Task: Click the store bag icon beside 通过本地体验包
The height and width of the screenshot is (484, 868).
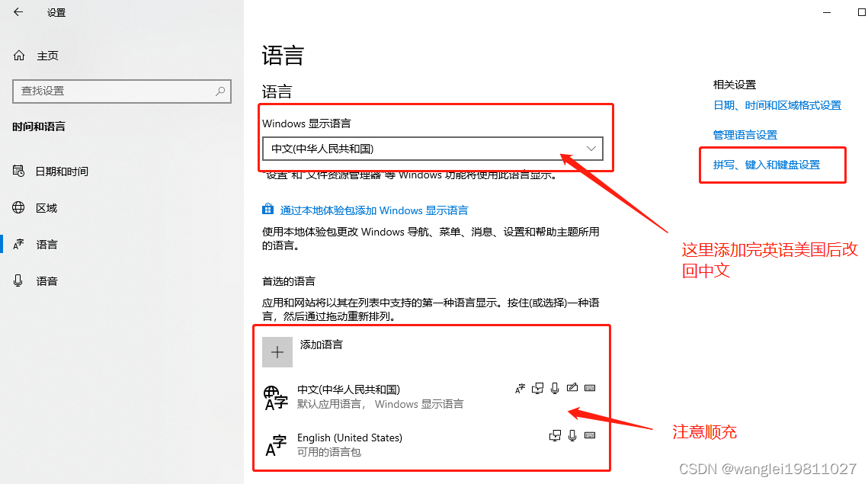Action: [x=268, y=210]
